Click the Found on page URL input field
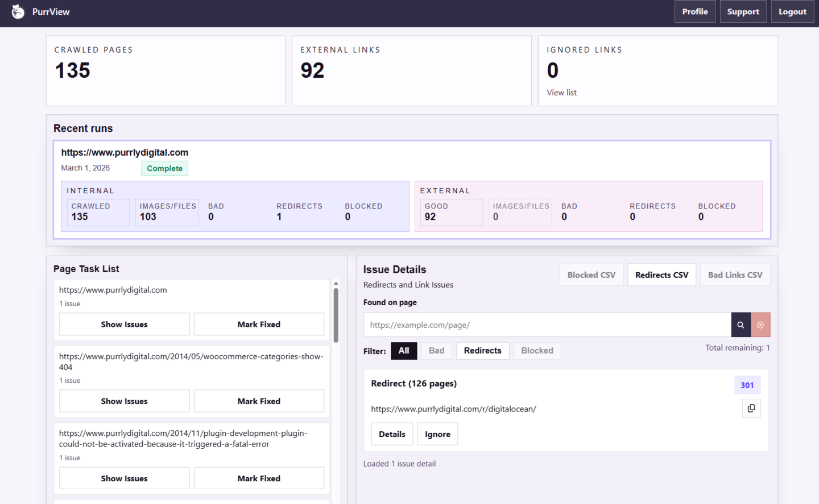The width and height of the screenshot is (819, 504). [546, 324]
